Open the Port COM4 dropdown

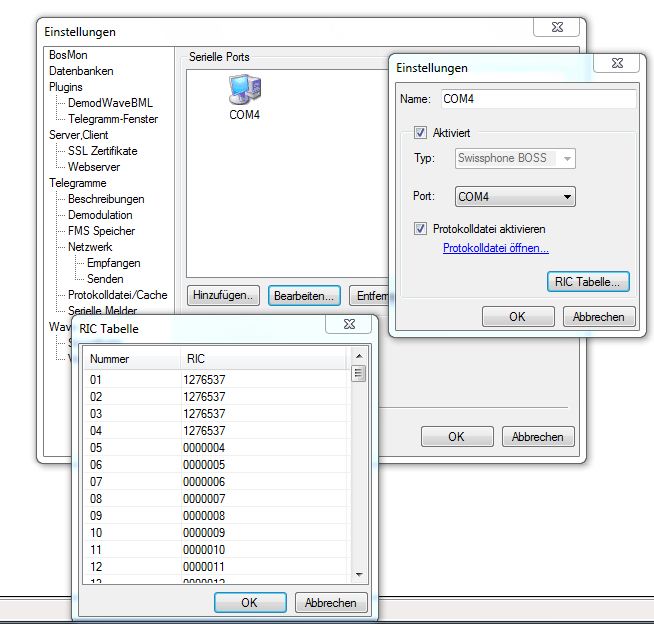[x=515, y=197]
